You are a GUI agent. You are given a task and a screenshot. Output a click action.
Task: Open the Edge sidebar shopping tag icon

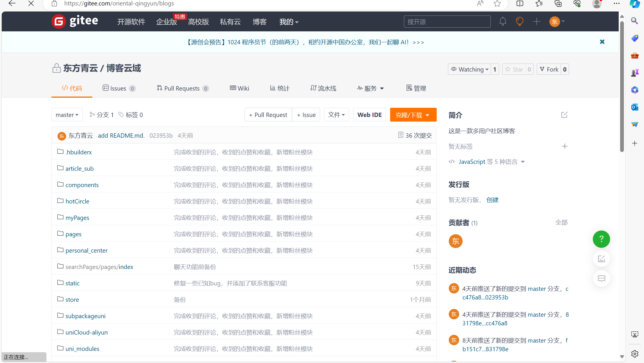635,38
